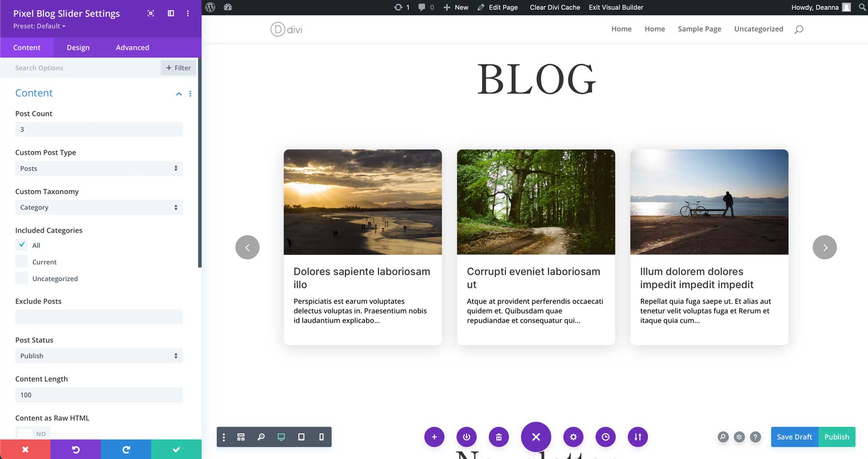The image size is (868, 459).
Task: Click the portability icon in the toolbar
Action: pos(637,437)
